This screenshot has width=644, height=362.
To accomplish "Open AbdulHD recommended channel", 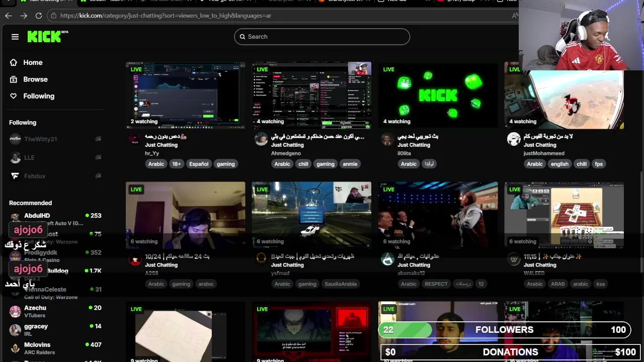I will (55, 219).
